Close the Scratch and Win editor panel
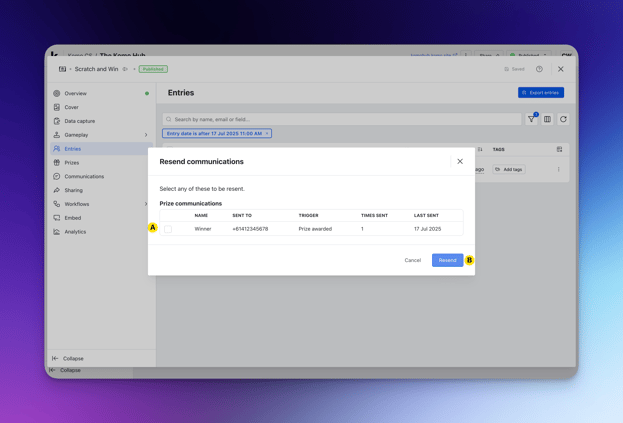 pos(561,69)
